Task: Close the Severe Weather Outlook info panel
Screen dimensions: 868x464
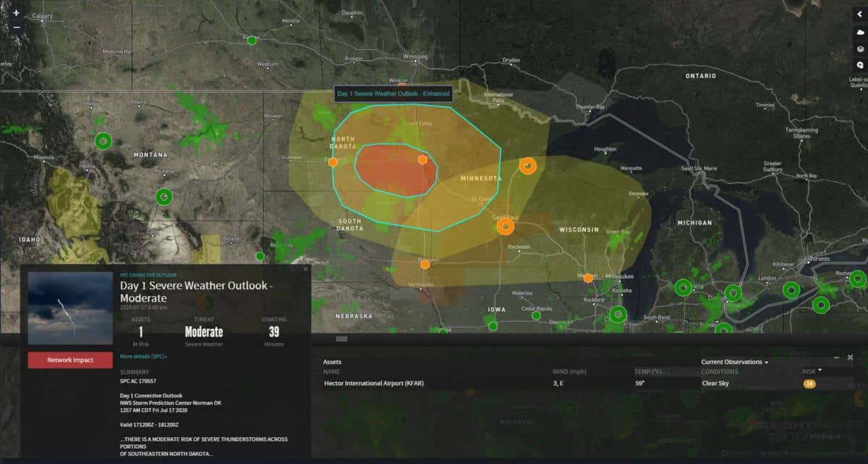Action: tap(305, 269)
